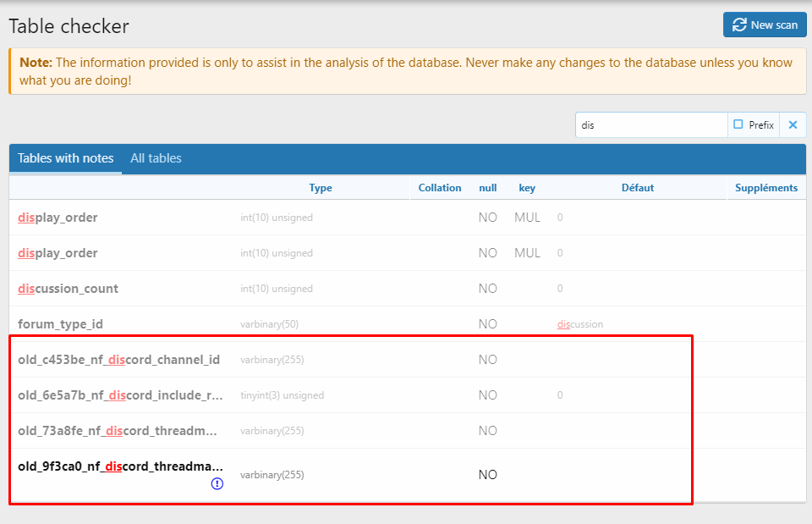
Task: Click the blue info icon under old_9f3ca0 row
Action: pyautogui.click(x=217, y=483)
